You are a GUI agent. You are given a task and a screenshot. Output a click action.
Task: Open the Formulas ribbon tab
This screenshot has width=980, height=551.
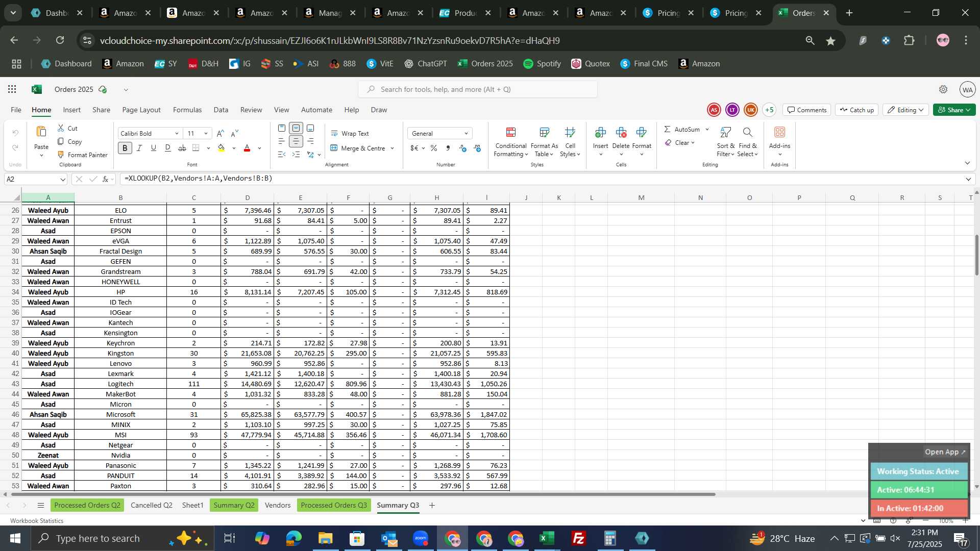[x=187, y=110]
